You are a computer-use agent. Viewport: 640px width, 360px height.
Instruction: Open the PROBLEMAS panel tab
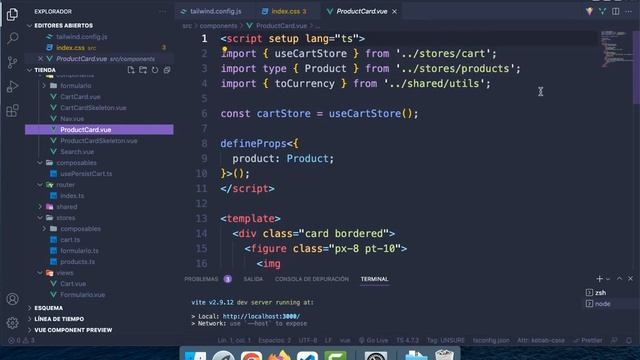pos(201,279)
